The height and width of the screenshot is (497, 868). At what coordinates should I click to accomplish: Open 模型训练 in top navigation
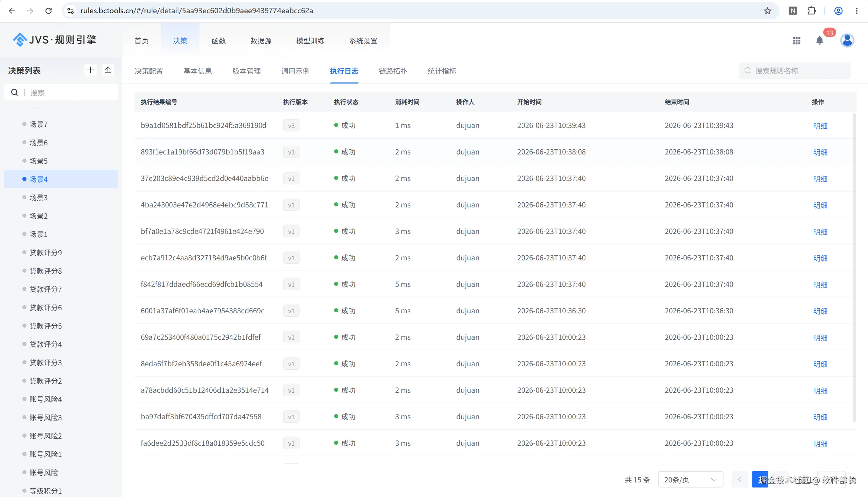(310, 41)
